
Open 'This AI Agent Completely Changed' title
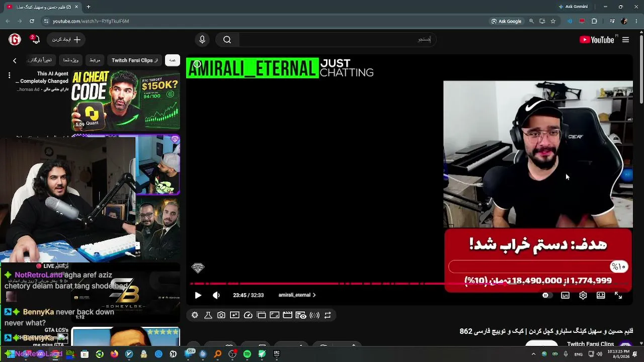tap(43, 77)
